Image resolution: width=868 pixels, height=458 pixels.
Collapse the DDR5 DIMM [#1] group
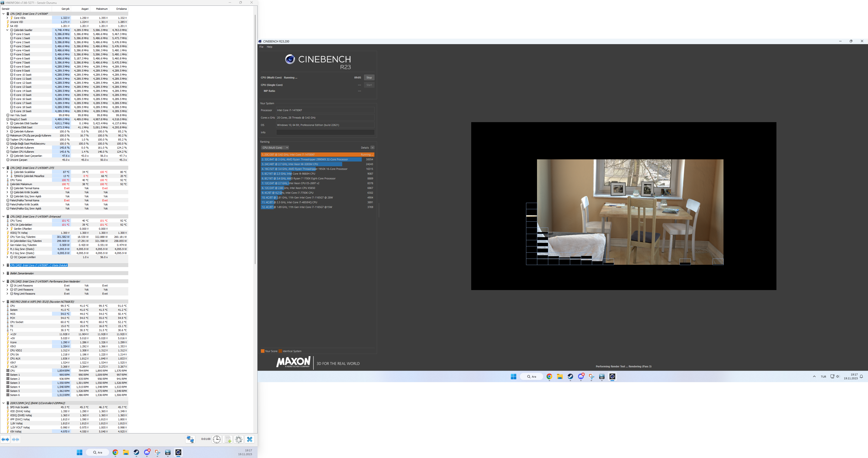point(3,403)
